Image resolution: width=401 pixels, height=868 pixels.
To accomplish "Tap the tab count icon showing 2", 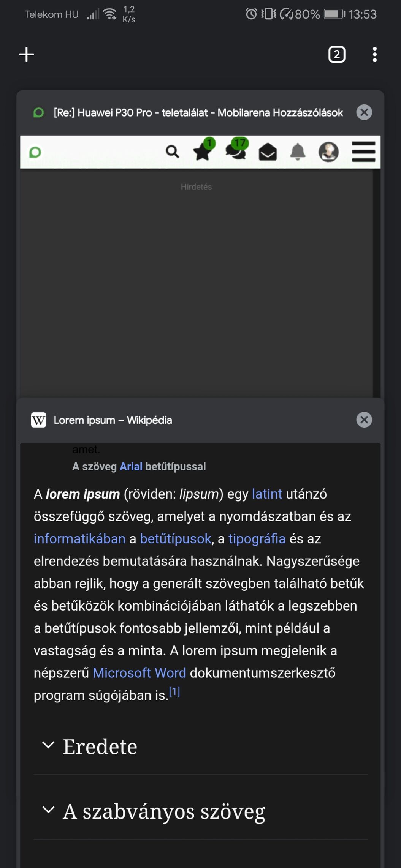I will (337, 54).
